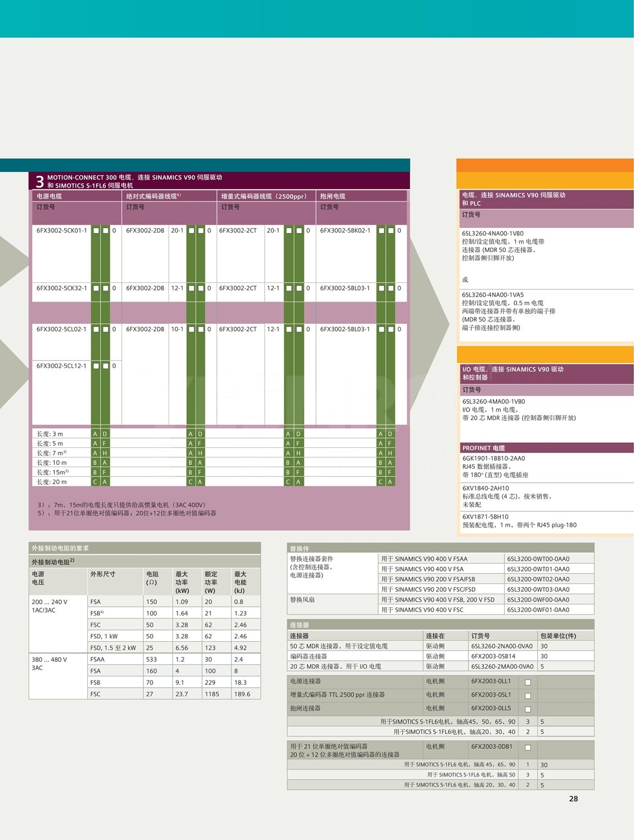The width and height of the screenshot is (634, 840).
Task: Select the 电源电缆 column header
Action: pos(50,196)
